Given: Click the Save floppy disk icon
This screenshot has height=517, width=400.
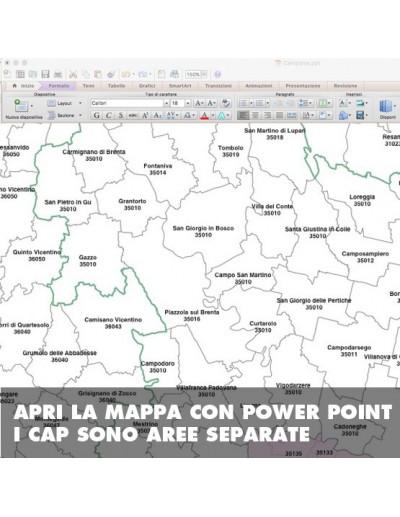Looking at the screenshot, I should 45,74.
